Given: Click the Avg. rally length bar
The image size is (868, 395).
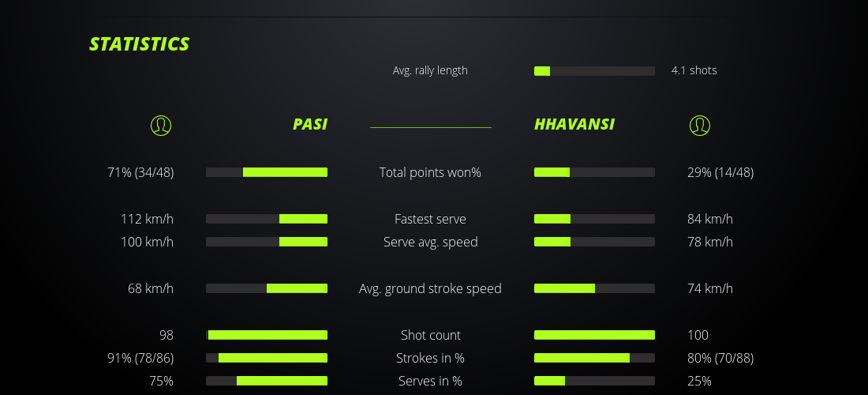Looking at the screenshot, I should (x=594, y=71).
